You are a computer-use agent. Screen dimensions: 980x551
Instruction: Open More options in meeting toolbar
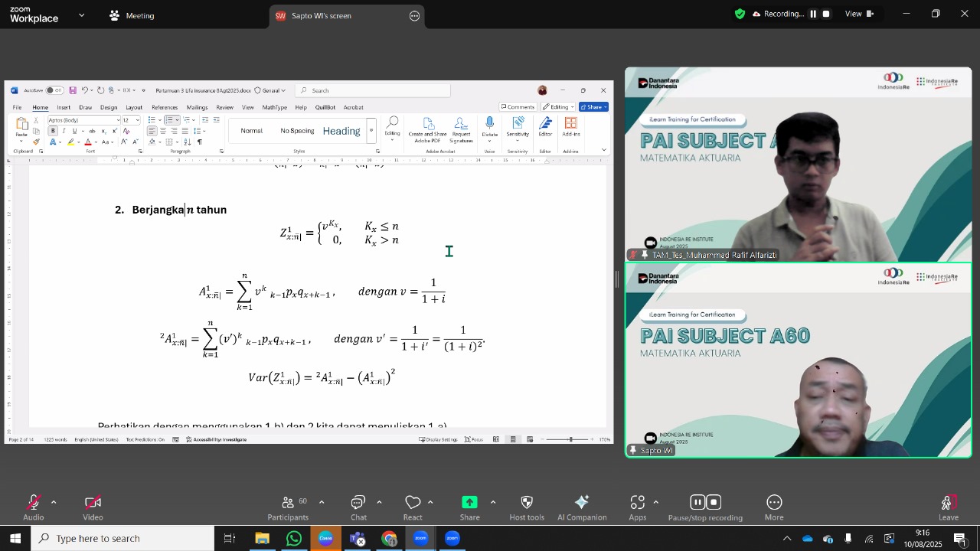[x=774, y=507]
